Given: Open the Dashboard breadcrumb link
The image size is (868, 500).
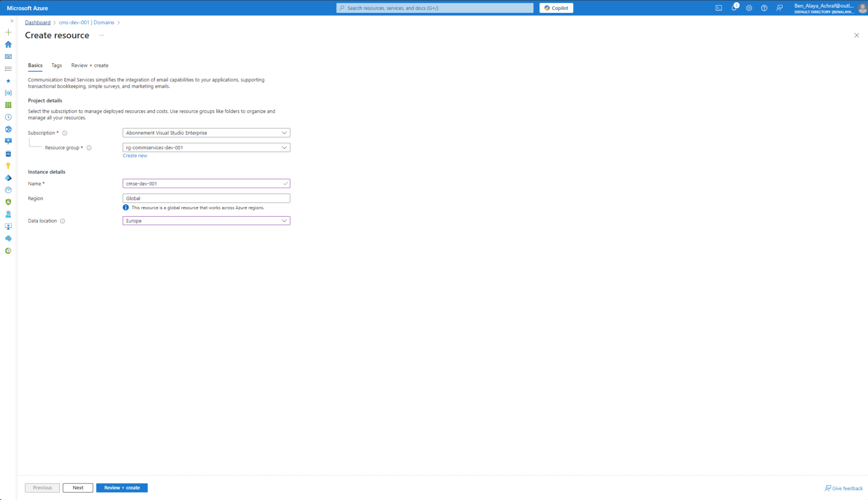Looking at the screenshot, I should (x=37, y=22).
